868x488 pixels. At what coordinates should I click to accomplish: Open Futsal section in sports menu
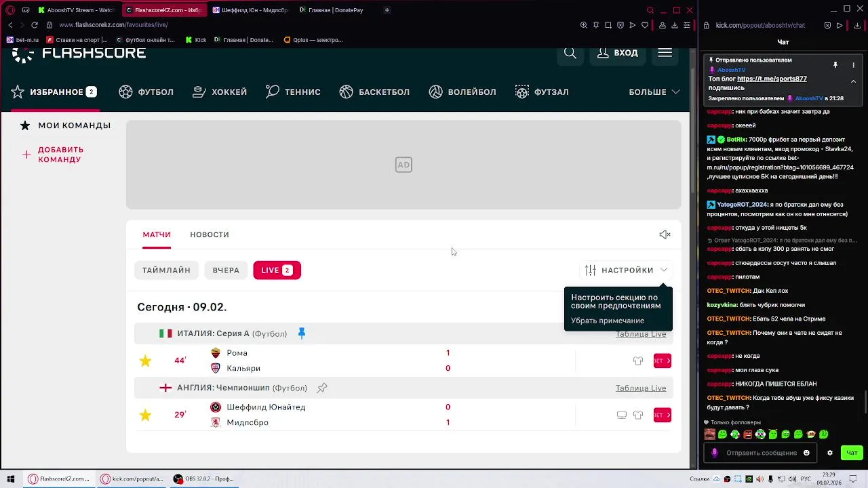tap(542, 91)
